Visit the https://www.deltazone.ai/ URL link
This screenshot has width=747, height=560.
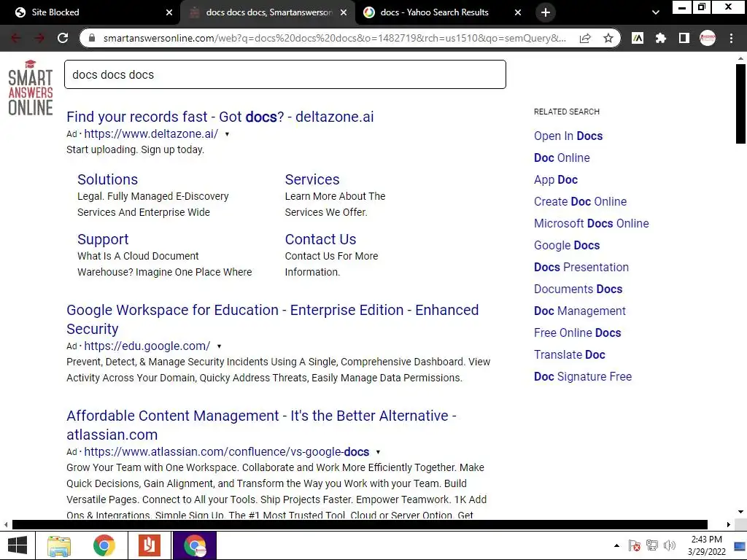151,134
